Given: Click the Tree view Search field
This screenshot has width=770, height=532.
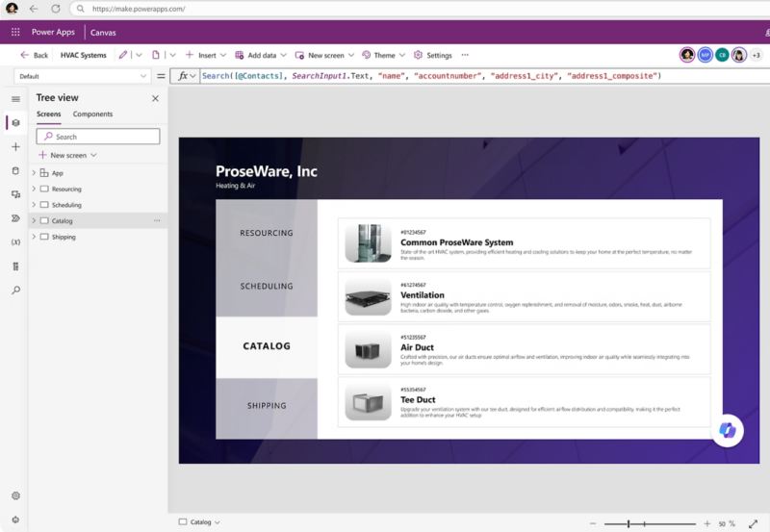Looking at the screenshot, I should click(x=98, y=137).
